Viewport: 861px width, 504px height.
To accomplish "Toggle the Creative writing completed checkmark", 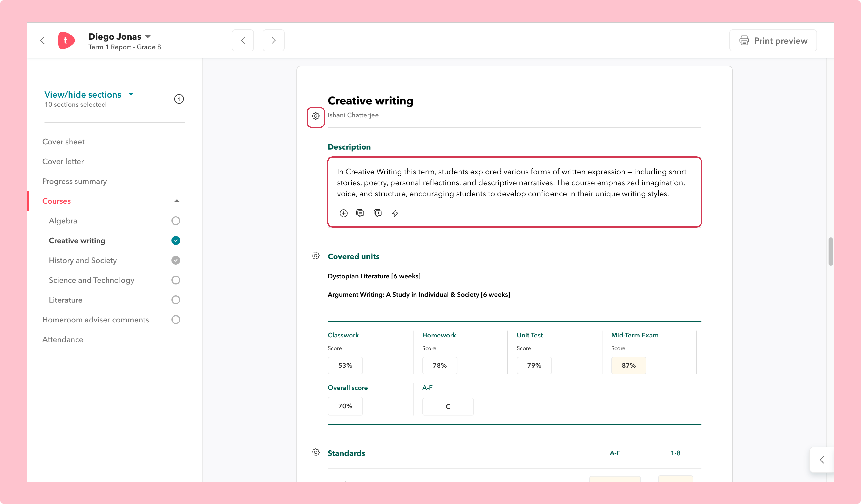I will (176, 241).
